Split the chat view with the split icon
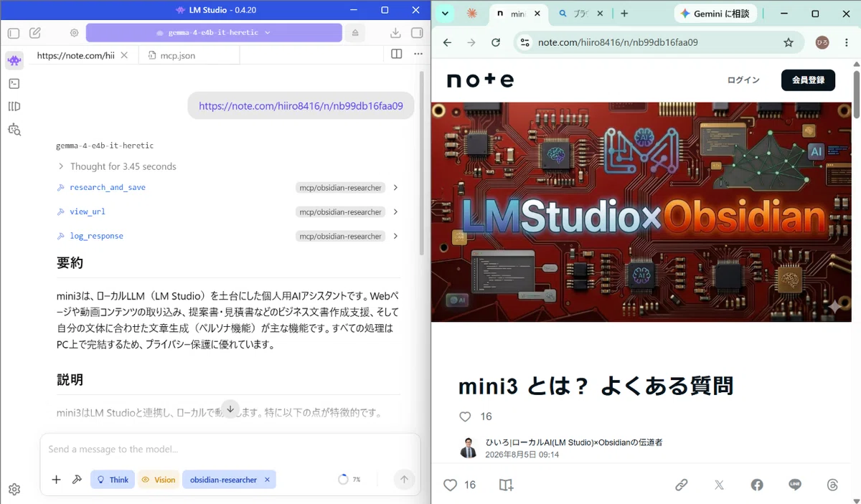This screenshot has height=504, width=861. (397, 54)
